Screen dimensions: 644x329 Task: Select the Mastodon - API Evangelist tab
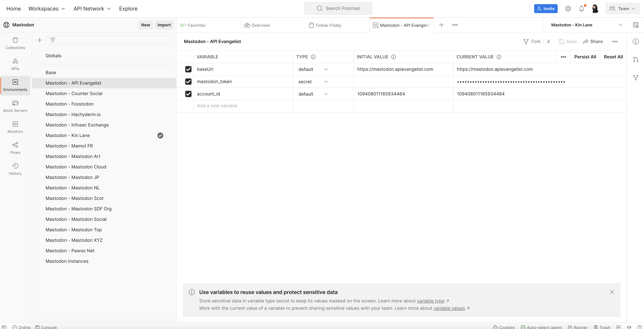coord(401,25)
